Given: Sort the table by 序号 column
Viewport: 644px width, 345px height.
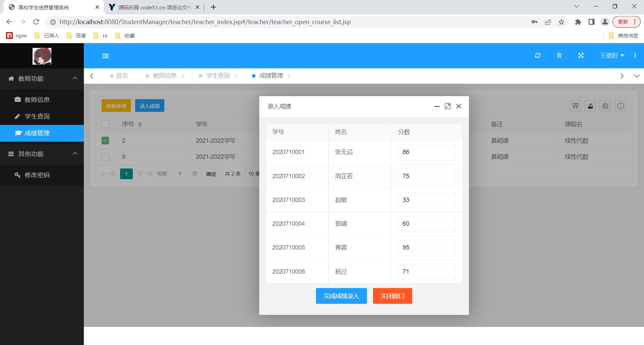Looking at the screenshot, I should (x=140, y=124).
